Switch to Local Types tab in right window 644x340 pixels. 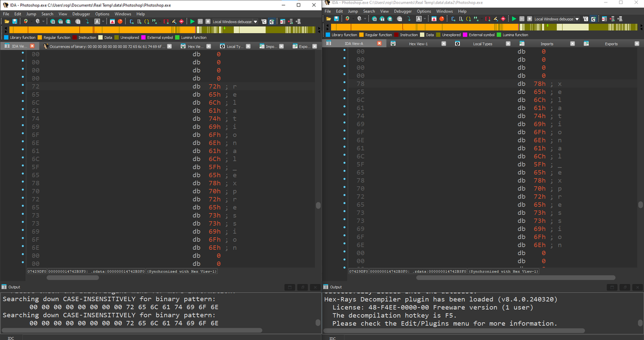482,44
